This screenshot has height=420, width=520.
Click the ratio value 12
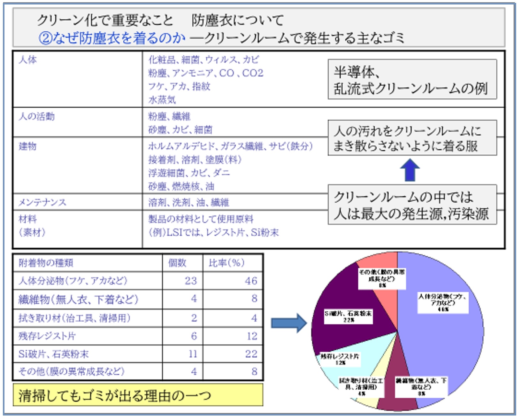tap(252, 336)
